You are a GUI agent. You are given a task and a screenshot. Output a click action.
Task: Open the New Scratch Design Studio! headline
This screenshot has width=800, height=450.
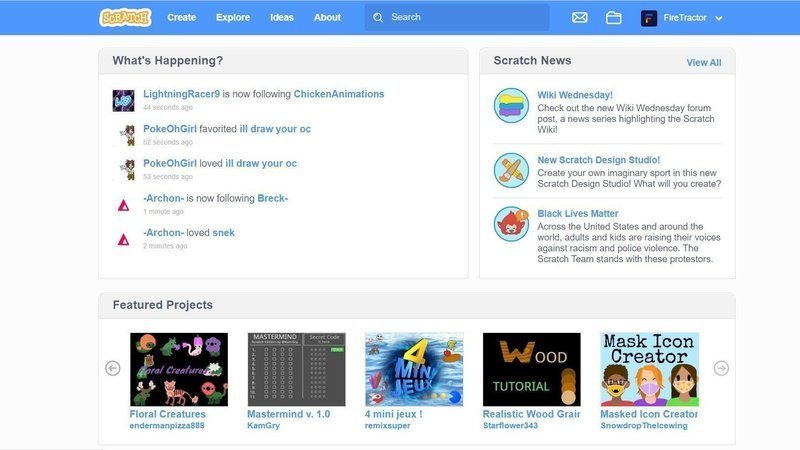click(x=598, y=160)
